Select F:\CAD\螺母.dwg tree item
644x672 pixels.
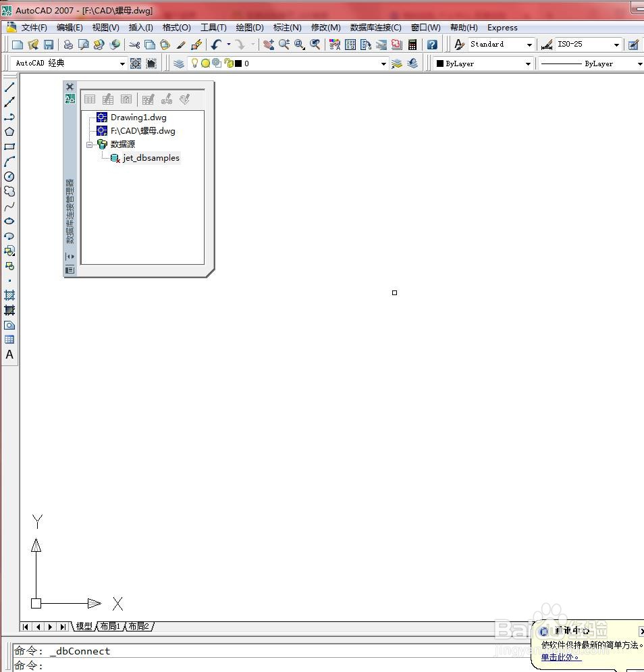[142, 131]
